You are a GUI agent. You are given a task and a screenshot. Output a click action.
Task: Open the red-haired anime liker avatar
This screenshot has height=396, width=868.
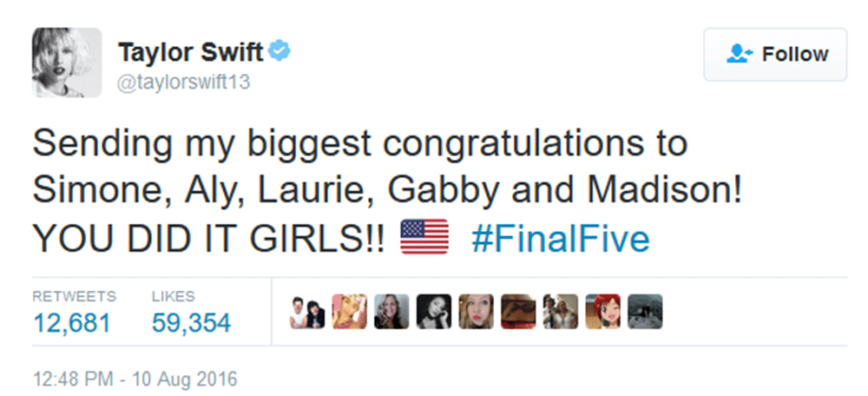602,312
